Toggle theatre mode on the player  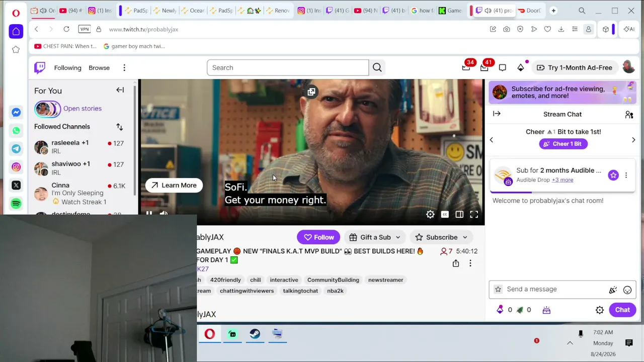(459, 215)
